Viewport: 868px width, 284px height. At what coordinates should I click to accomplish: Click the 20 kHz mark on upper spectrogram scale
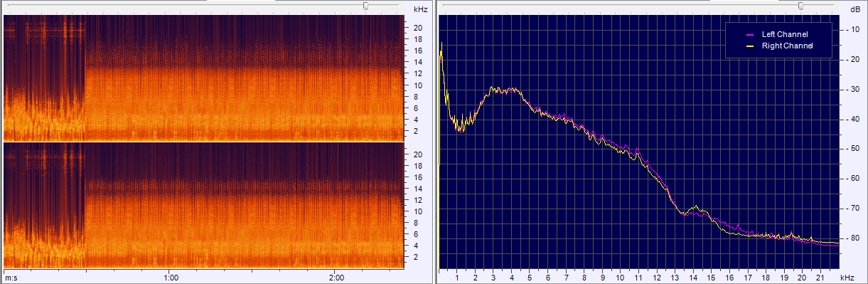pos(419,28)
